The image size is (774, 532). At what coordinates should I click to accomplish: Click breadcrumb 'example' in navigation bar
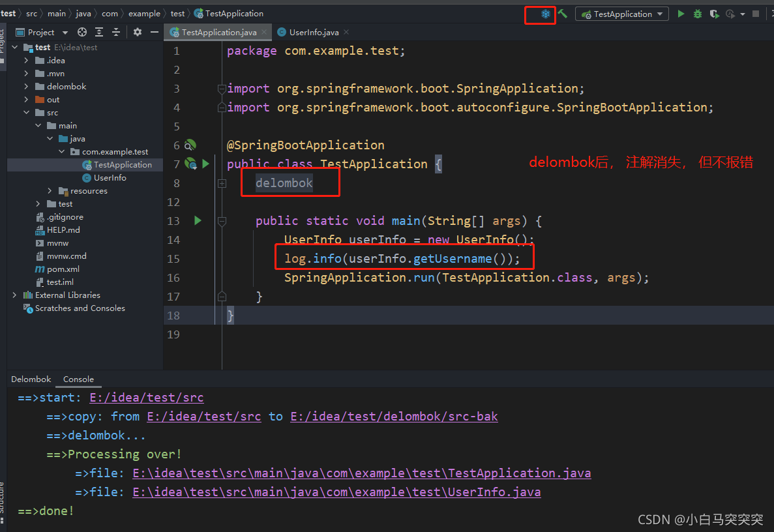[144, 13]
